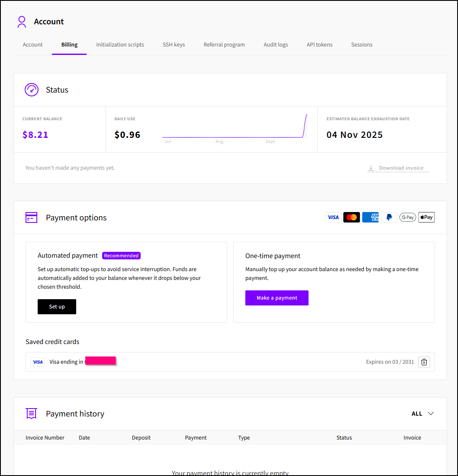Click the Apple Pay icon
Screen dimensions: 458x476
tap(426, 217)
